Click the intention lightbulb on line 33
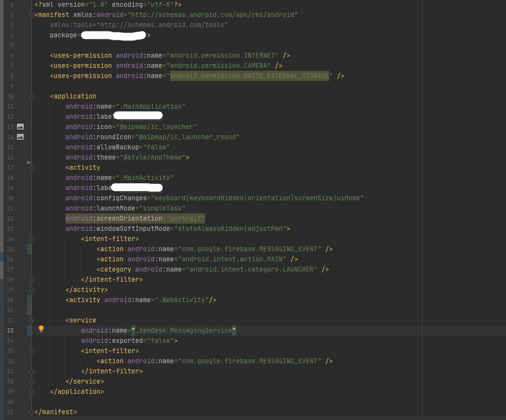 pyautogui.click(x=41, y=329)
